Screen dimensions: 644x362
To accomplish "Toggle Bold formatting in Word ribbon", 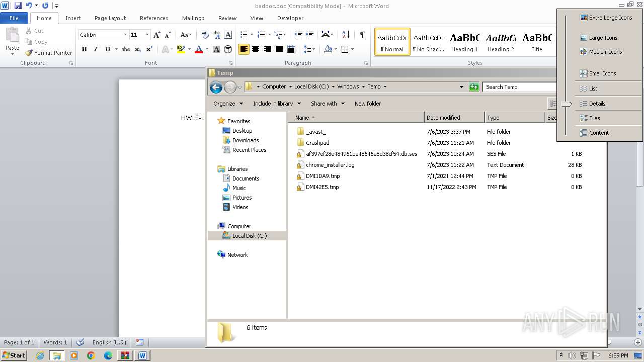I will tap(84, 49).
